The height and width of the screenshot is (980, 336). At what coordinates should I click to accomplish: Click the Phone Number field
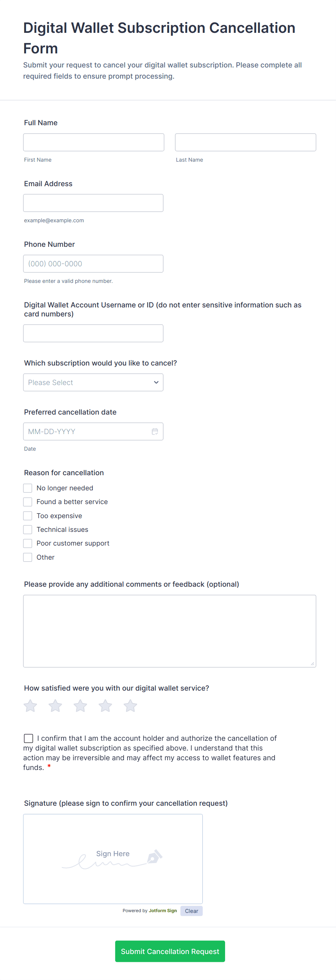93,264
